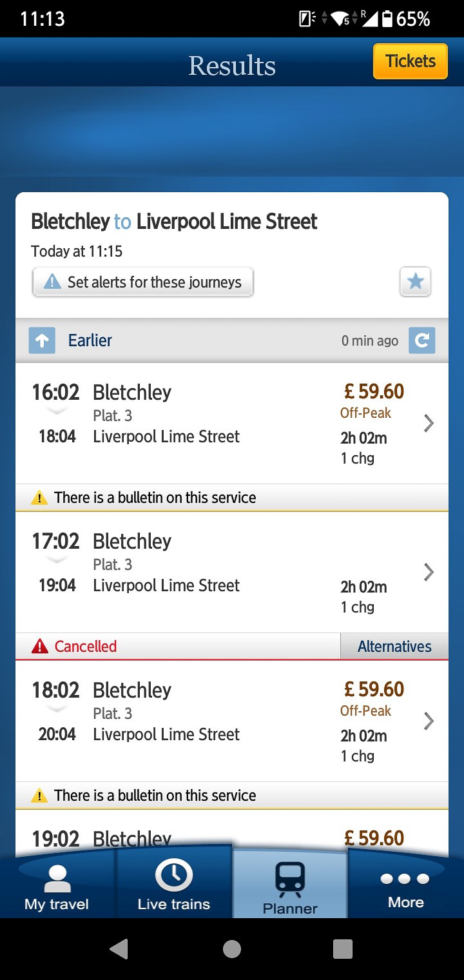Tap the yellow bulletin warning icon
Screen dimensions: 464x980
click(x=39, y=497)
